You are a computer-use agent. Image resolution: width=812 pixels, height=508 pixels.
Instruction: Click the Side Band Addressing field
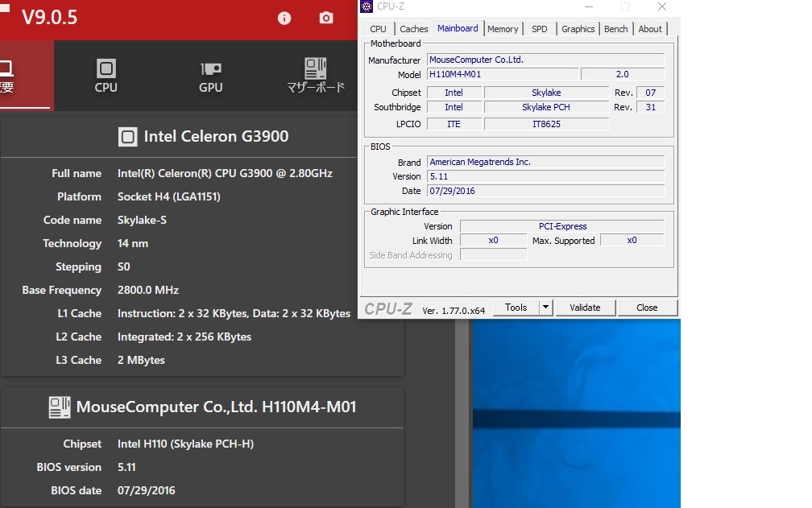pyautogui.click(x=493, y=255)
